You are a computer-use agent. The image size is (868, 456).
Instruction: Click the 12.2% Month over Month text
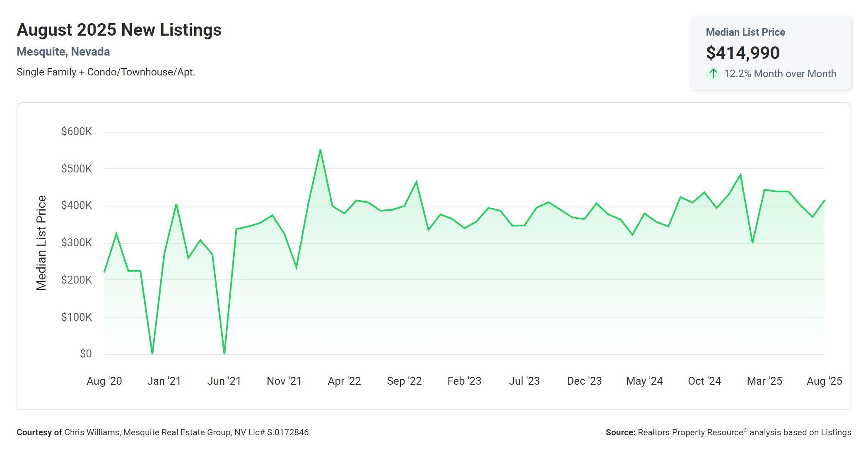[780, 74]
